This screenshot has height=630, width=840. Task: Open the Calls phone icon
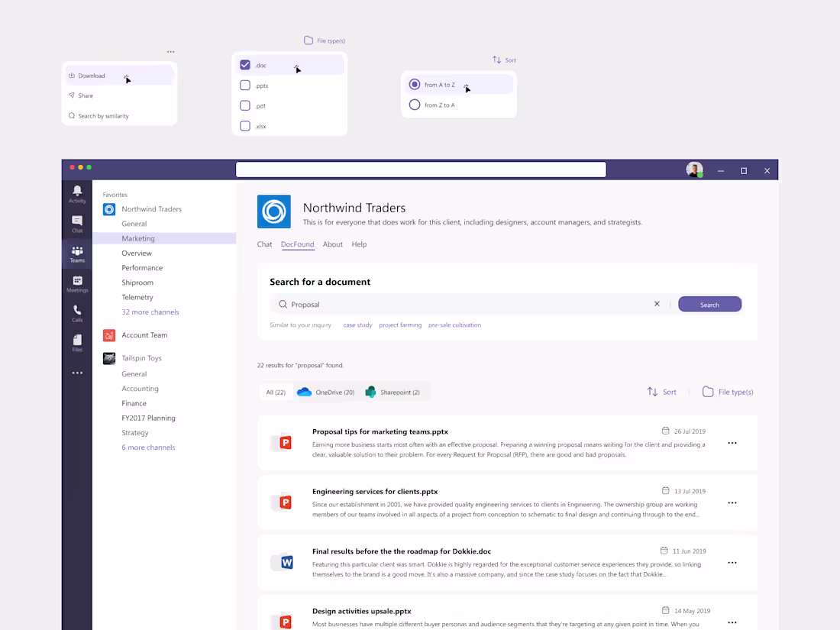click(77, 313)
